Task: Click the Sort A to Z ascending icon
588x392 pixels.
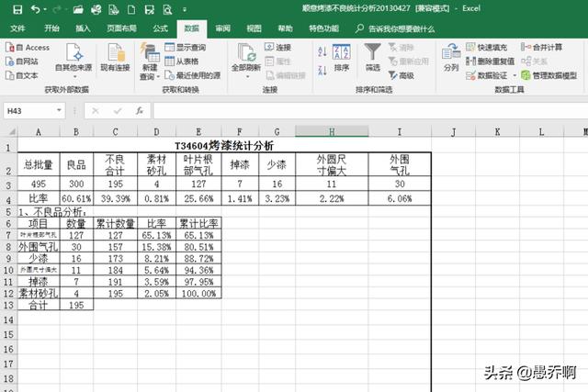Action: [x=321, y=48]
